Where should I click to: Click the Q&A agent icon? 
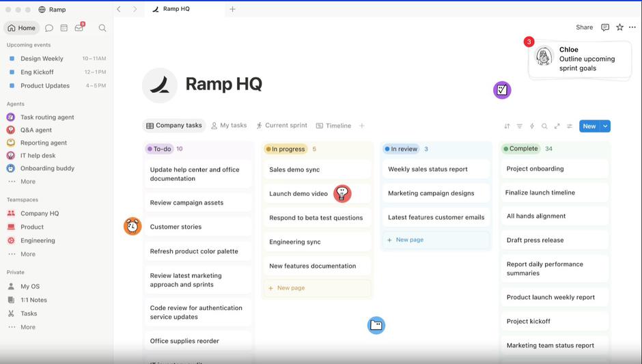point(11,130)
